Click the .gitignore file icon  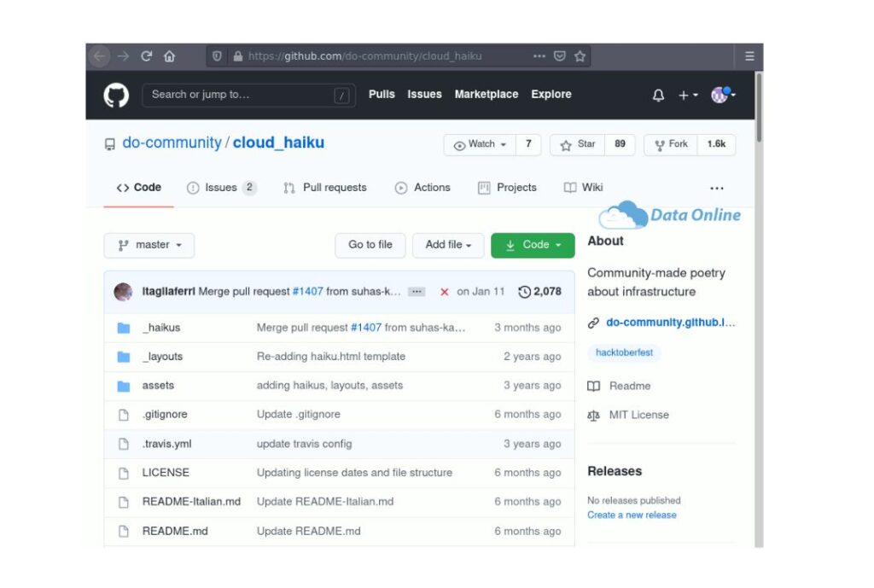(124, 415)
